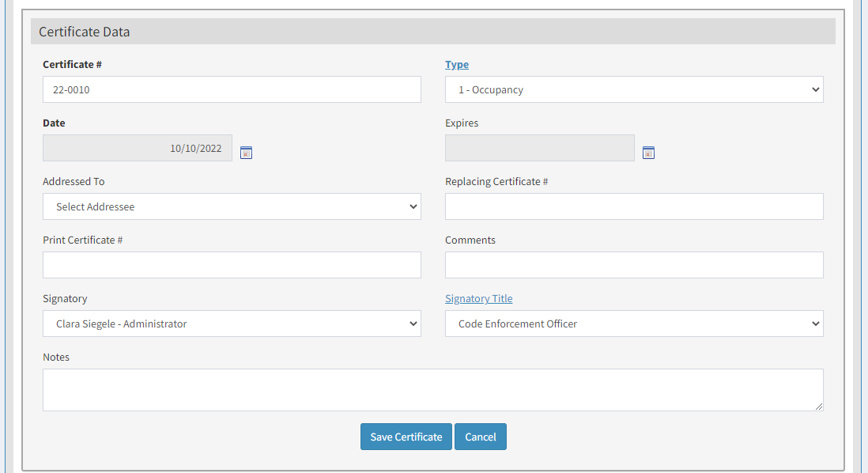Click the empty Expires date field
The image size is (868, 473).
point(540,148)
